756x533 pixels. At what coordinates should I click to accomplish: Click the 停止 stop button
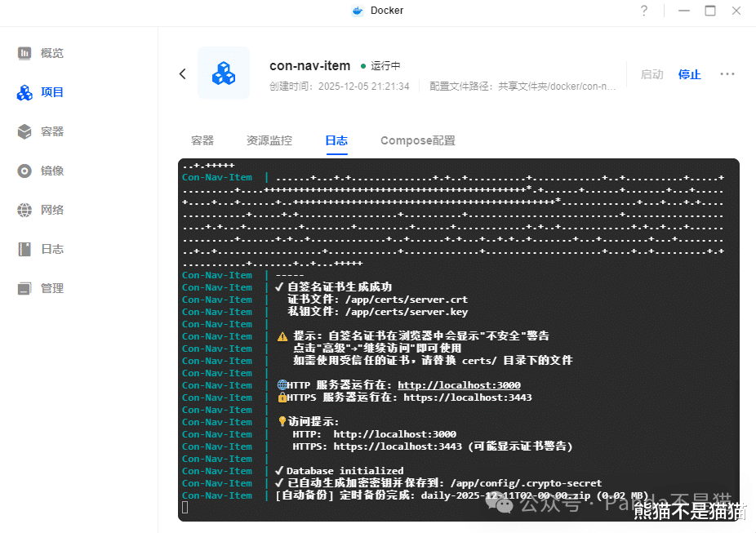click(690, 75)
